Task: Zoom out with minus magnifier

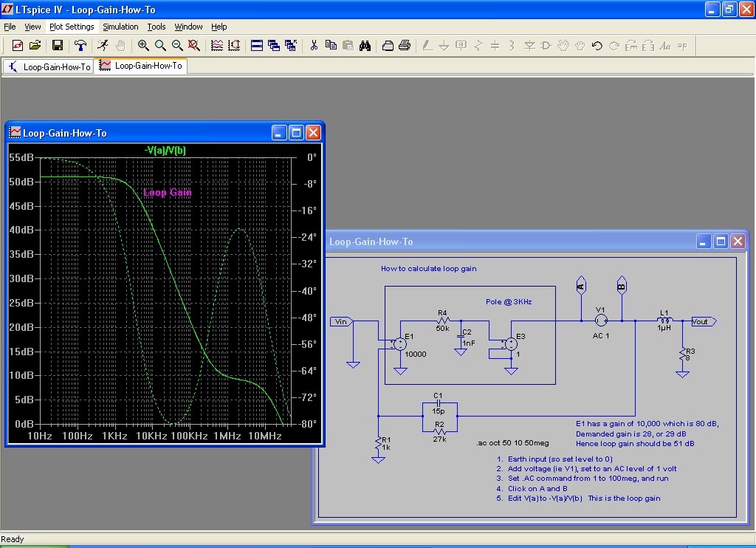Action: (x=177, y=45)
